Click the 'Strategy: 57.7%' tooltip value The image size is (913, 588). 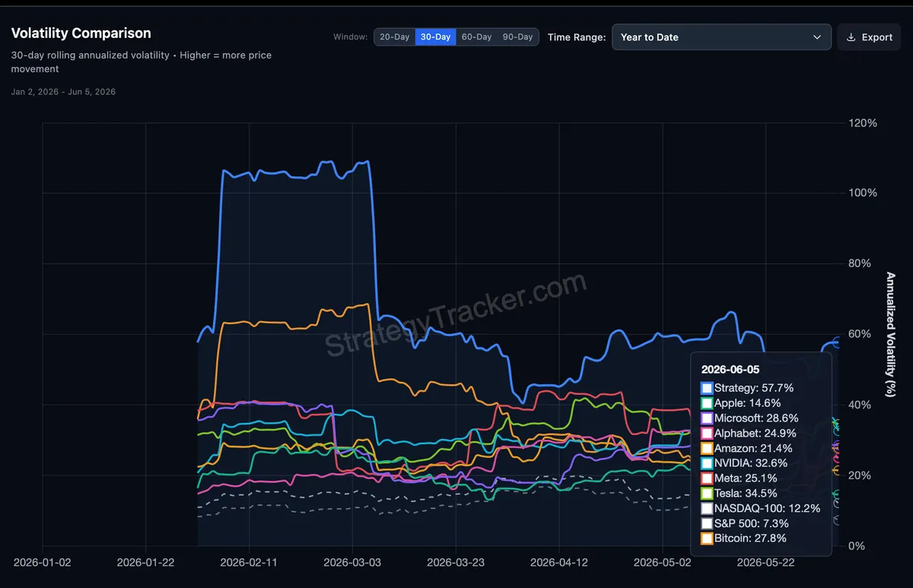click(x=754, y=389)
